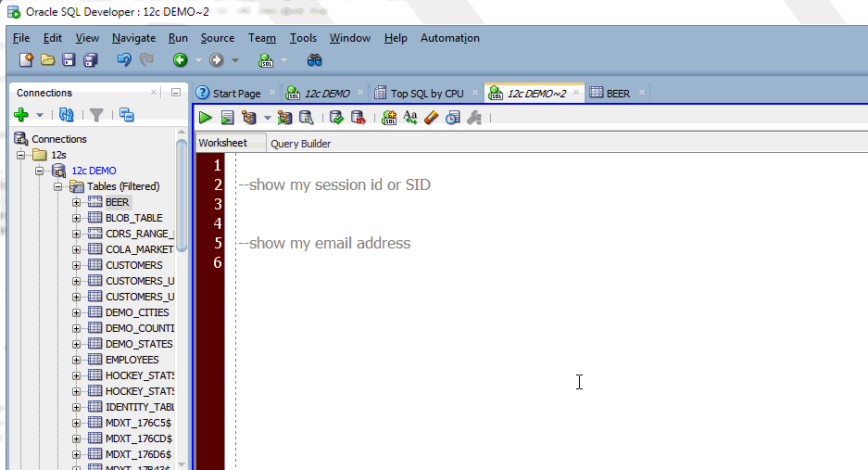The image size is (868, 470).
Task: Click the green plus New Connection icon
Action: (21, 115)
